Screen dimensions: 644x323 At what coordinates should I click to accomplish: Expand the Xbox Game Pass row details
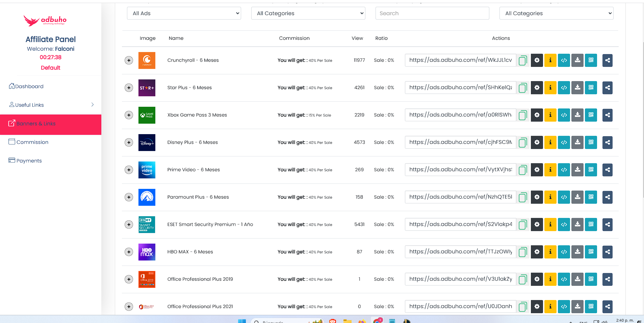129,115
